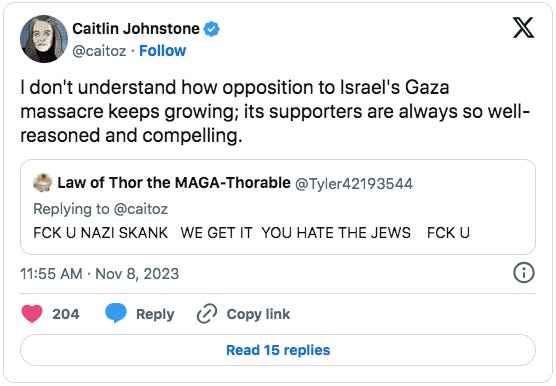Read 15 replies button

coord(278,350)
